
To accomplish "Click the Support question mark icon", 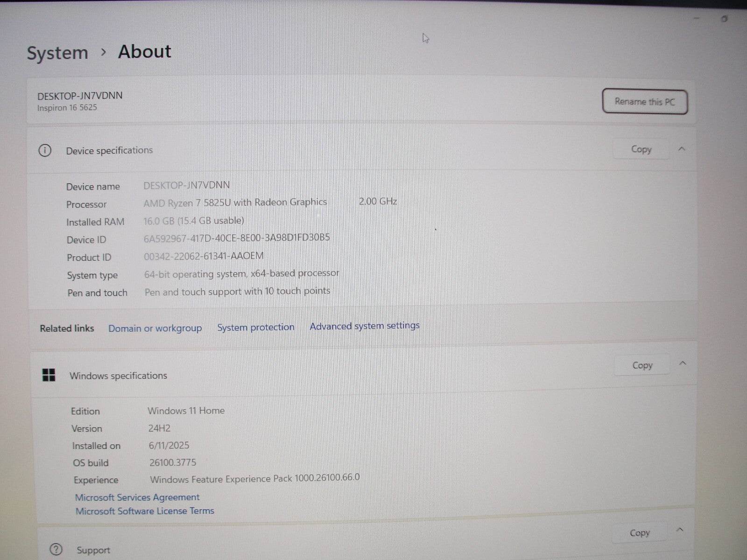I will tap(56, 550).
